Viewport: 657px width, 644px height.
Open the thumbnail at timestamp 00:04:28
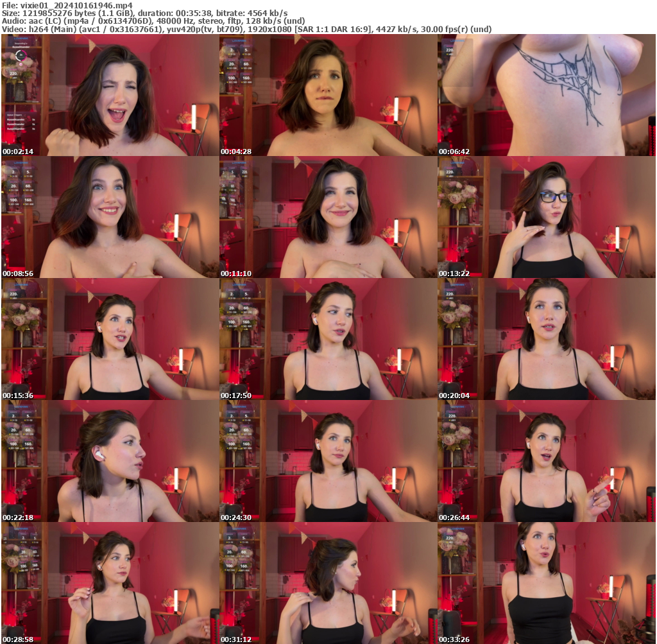point(327,94)
